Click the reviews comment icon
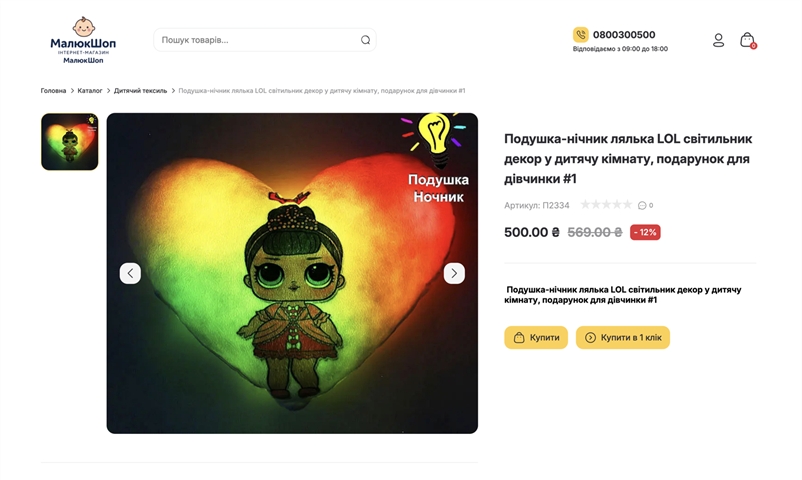The height and width of the screenshot is (480, 802). click(x=642, y=205)
